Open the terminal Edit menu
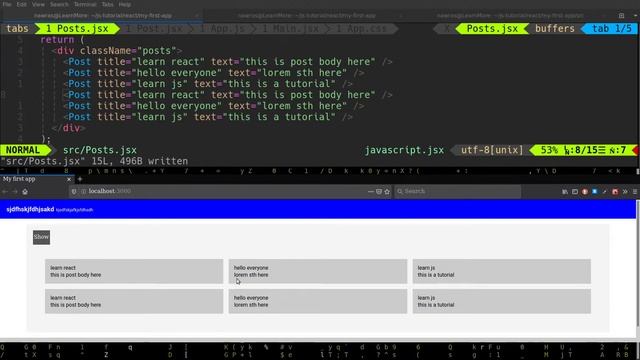Image resolution: width=640 pixels, height=360 pixels. click(x=22, y=4)
